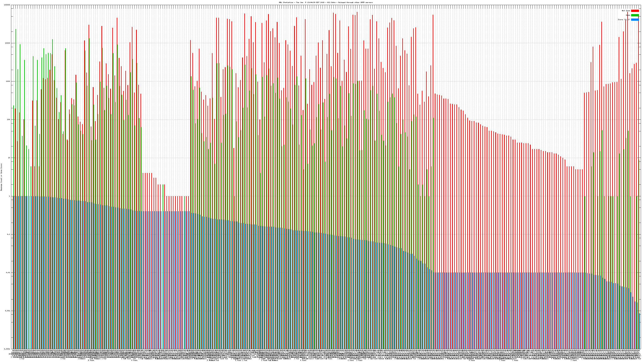
Task: Click the 1000 y-axis tick label
Action: 8,81
